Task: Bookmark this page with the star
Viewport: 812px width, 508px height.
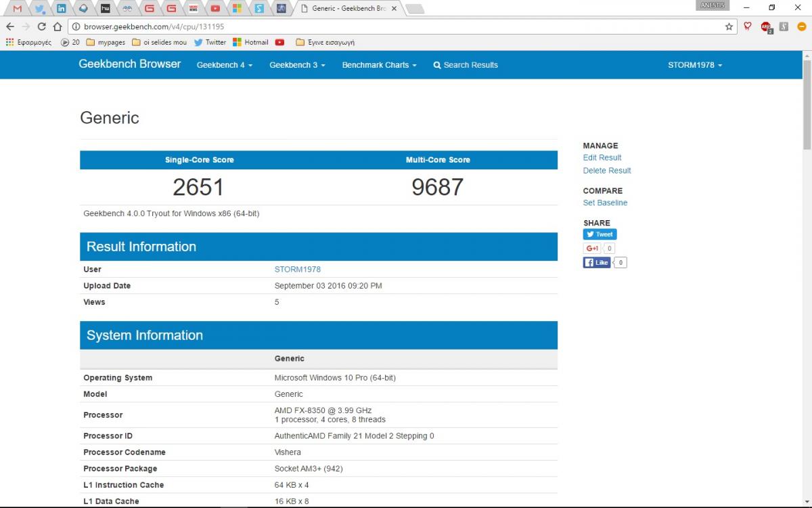Action: pyautogui.click(x=729, y=26)
